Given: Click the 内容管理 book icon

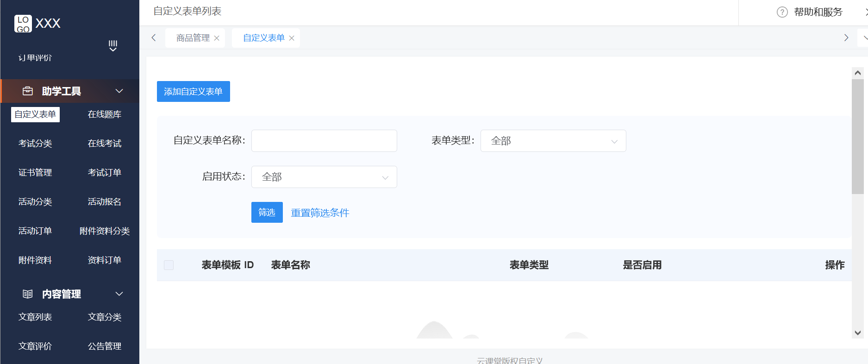Looking at the screenshot, I should (28, 294).
